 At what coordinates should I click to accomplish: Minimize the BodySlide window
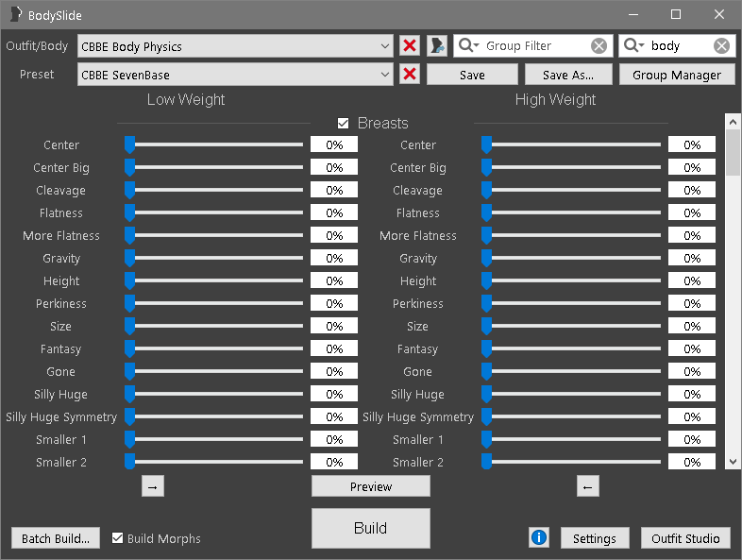tap(633, 15)
